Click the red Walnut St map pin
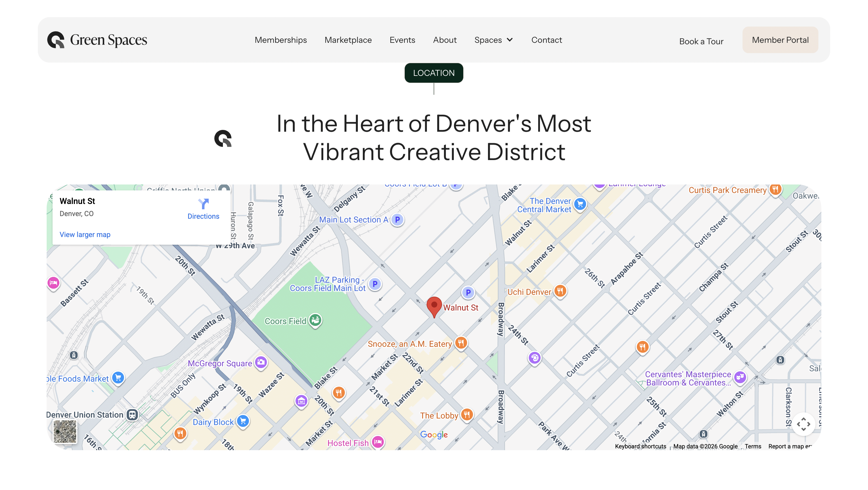The width and height of the screenshot is (868, 490). click(x=434, y=305)
